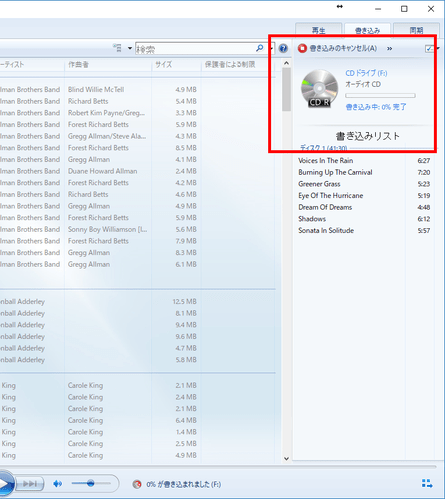Viewport: 445px width, 499px height.
Task: Click the CD-R disc icon
Action: tap(319, 89)
